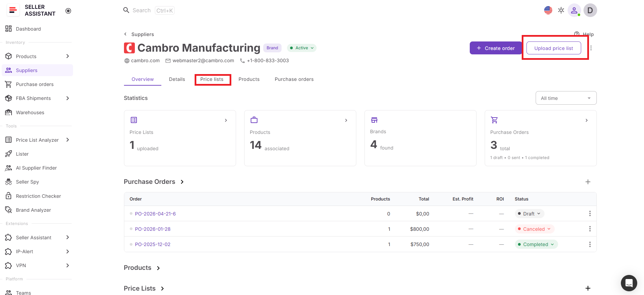This screenshot has height=295, width=644.
Task: Open the Price Lists statistics card
Action: [x=180, y=138]
